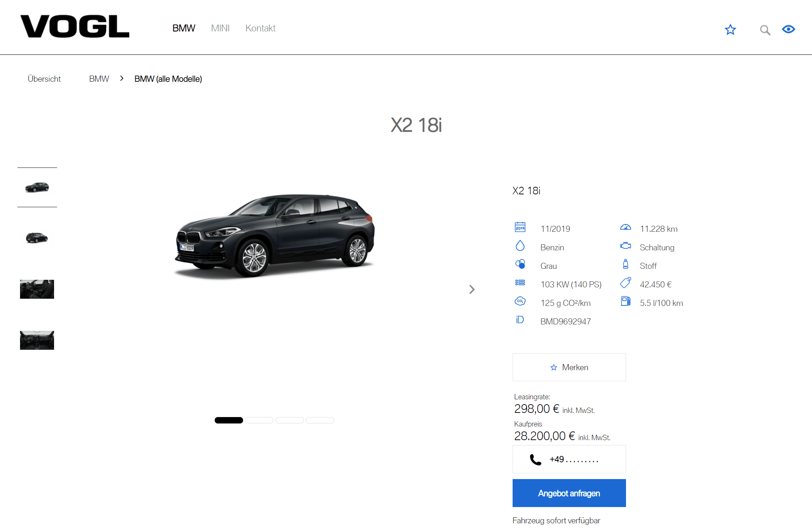Image resolution: width=812 pixels, height=532 pixels.
Task: Click the VOGL logo
Action: tap(75, 26)
